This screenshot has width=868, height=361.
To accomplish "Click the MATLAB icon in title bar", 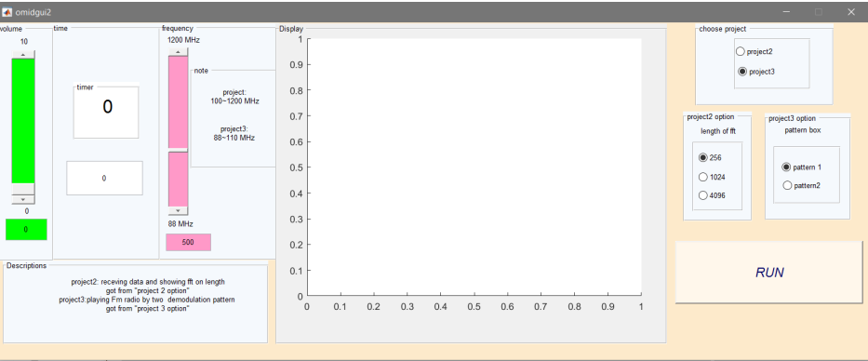I will 7,11.
